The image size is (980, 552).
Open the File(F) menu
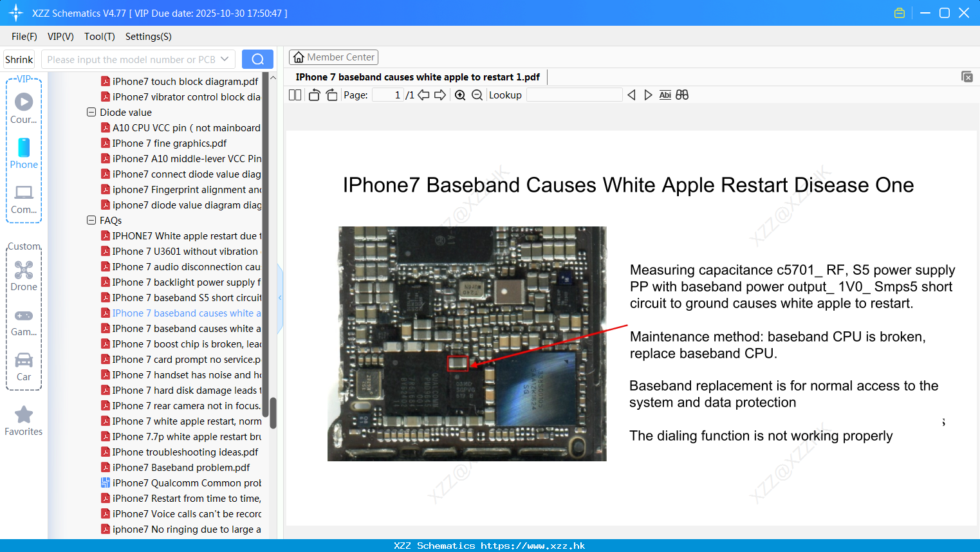coord(24,37)
